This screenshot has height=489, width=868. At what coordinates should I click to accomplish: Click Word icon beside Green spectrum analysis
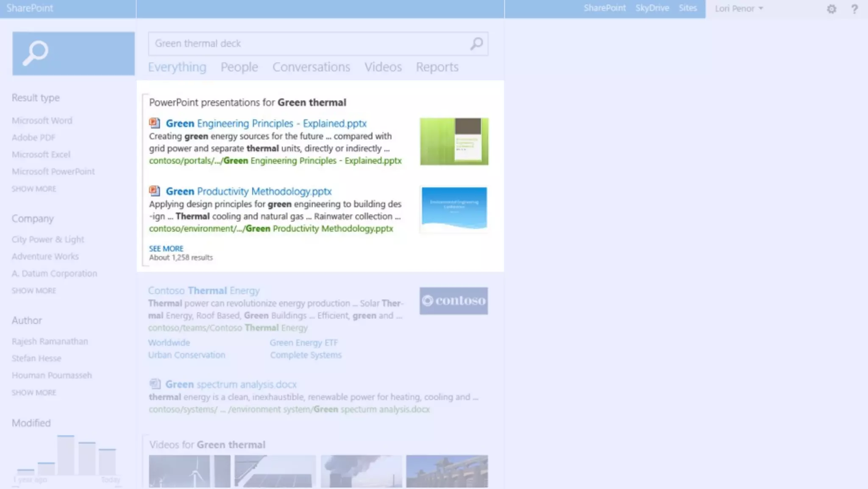155,384
